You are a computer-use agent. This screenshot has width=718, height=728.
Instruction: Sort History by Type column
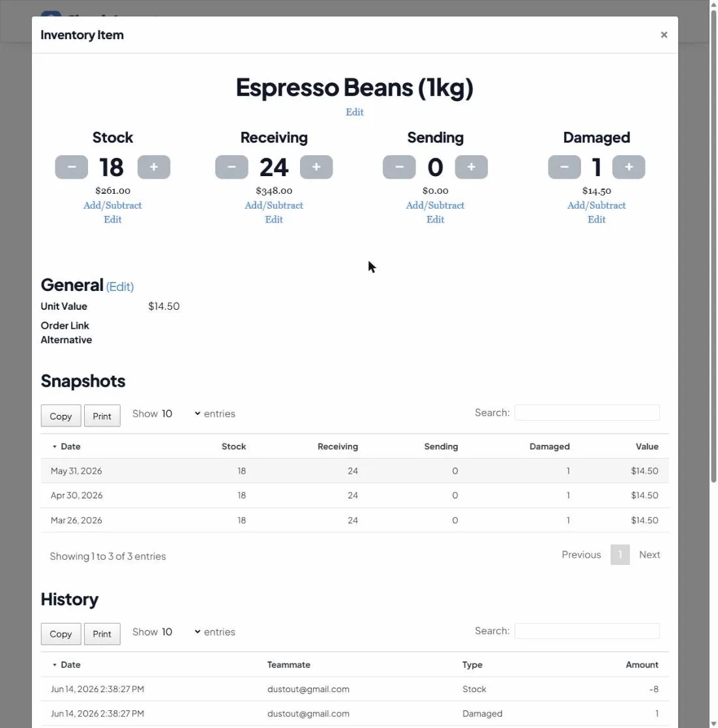[472, 665]
